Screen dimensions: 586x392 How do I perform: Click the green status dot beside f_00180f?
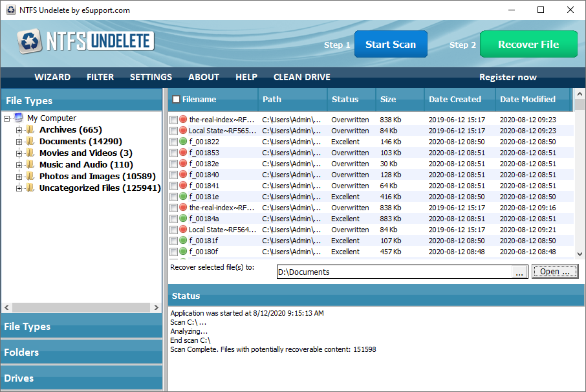[x=183, y=252]
